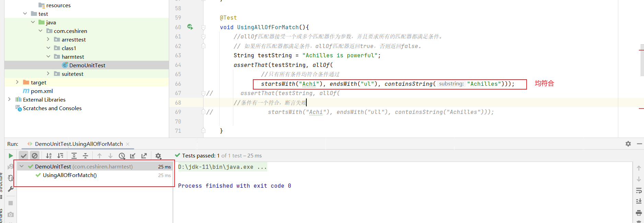Toggle the Show Passed checkmark filter
644x223 pixels.
click(23, 156)
